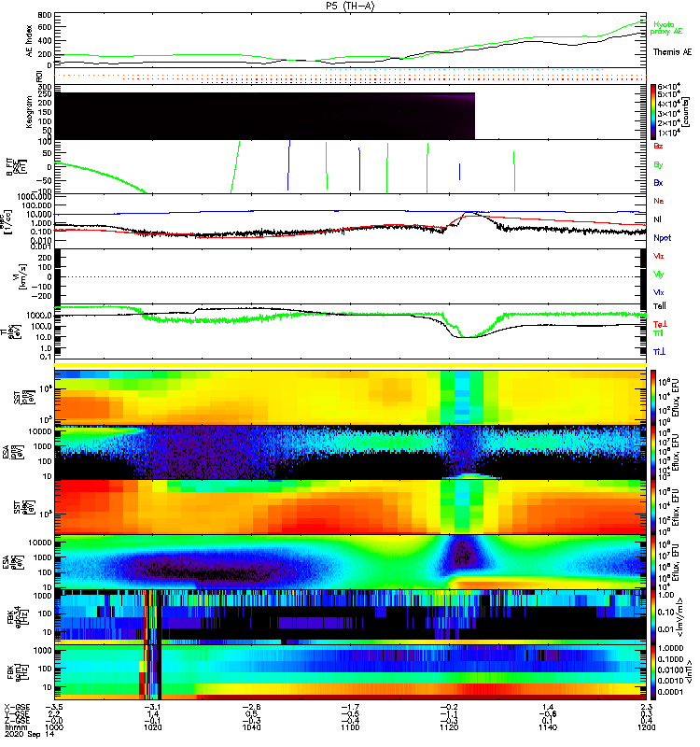Click the ESA electron spectrogram panel
Viewport: 700px width, 747px height.
coord(351,563)
